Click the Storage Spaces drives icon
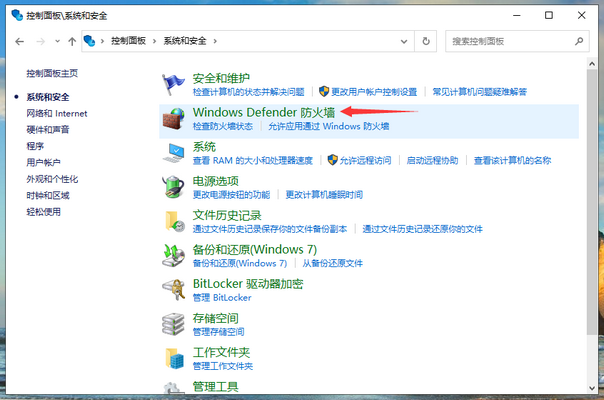604x400 pixels. 175,324
